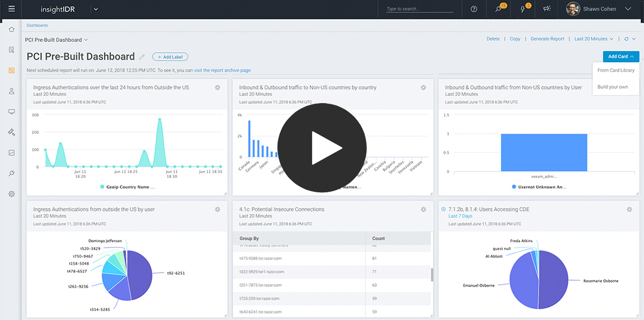Click t261-9236 pie slice label
Screen dimensions: 644x320
78,287
